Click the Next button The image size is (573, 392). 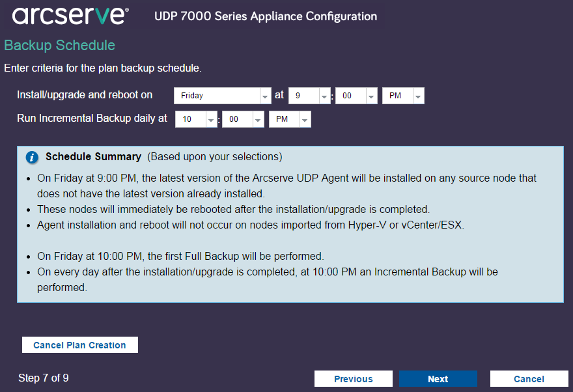coord(438,378)
